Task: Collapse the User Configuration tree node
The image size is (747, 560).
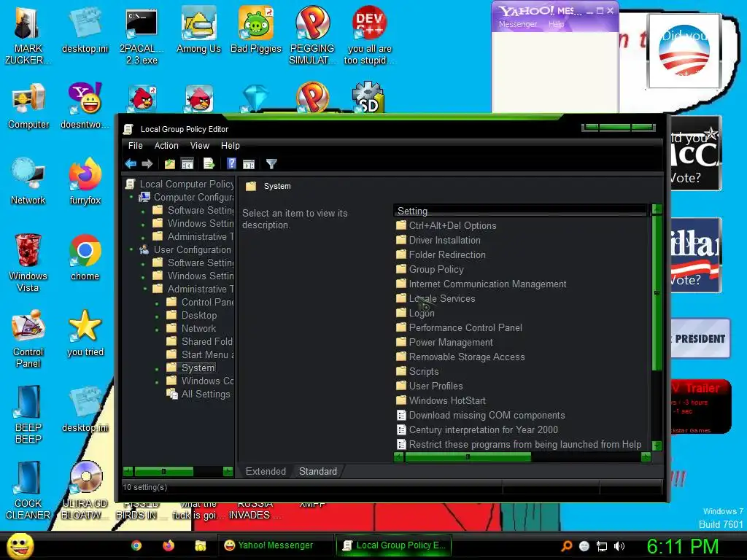Action: (x=132, y=249)
